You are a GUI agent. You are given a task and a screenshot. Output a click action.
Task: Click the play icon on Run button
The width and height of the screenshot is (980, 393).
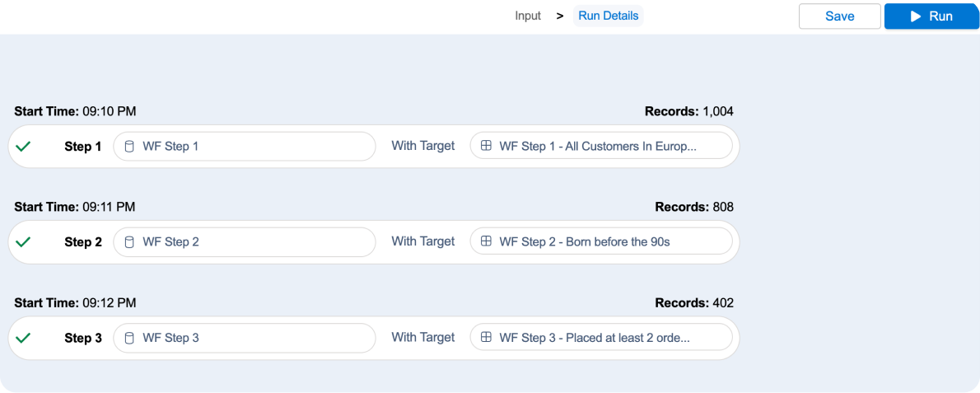click(915, 16)
